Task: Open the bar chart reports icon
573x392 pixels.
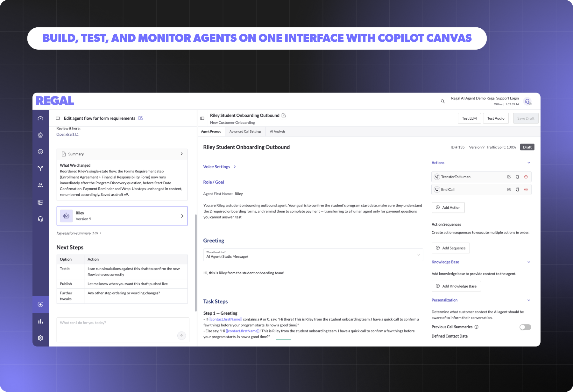Action: tap(40, 321)
